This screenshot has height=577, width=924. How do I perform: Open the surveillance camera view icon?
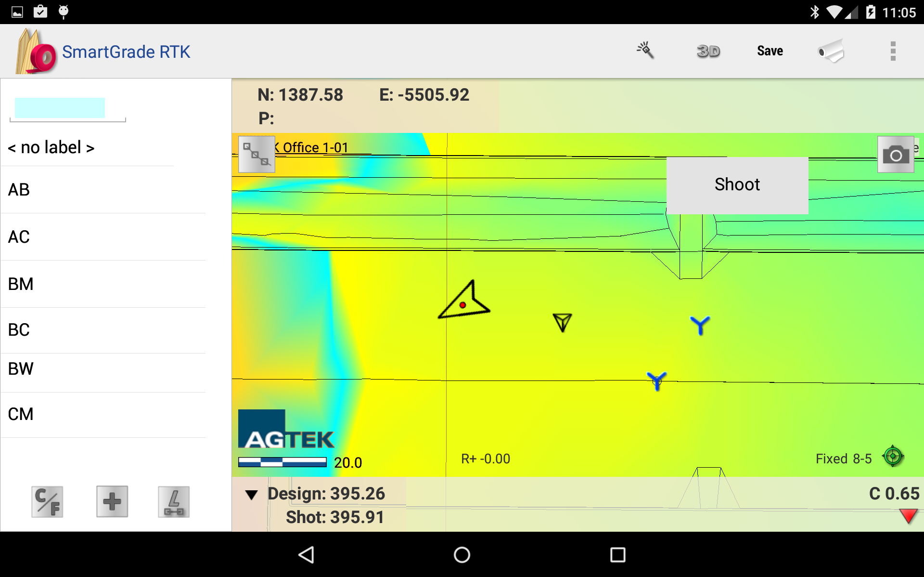point(832,51)
